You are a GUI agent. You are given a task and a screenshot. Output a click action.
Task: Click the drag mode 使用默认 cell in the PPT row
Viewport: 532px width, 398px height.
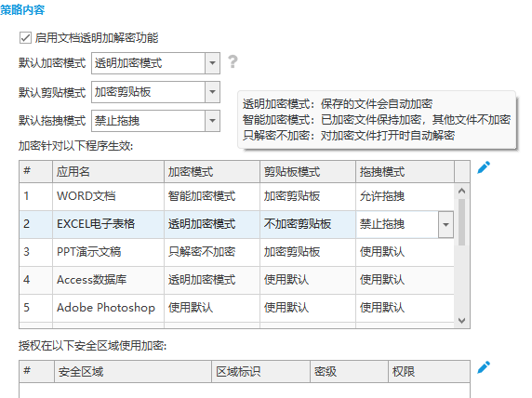point(405,252)
